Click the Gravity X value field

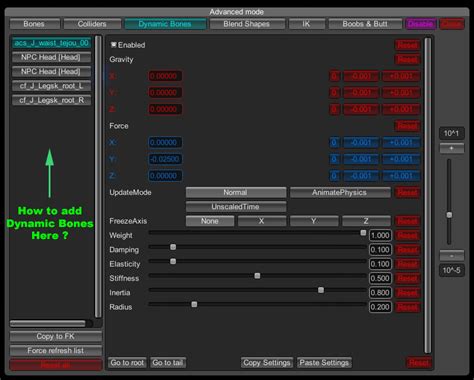tap(165, 76)
